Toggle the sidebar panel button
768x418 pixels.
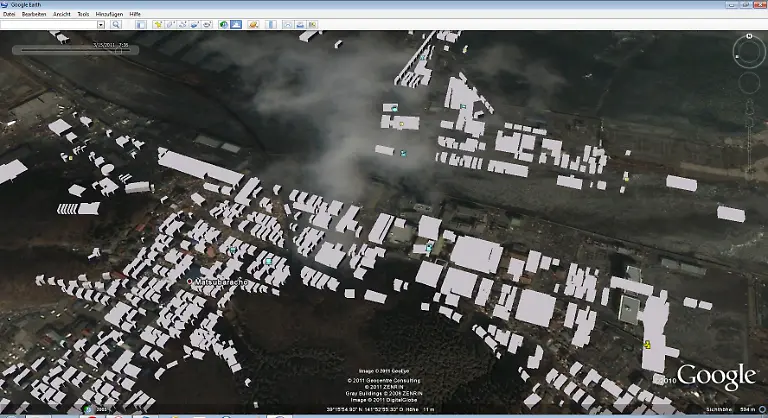point(142,25)
